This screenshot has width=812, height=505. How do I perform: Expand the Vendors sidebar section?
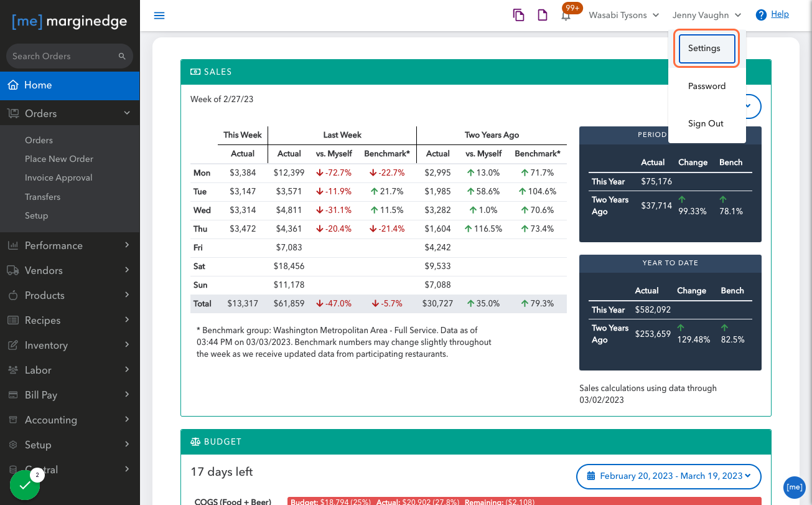coord(127,270)
